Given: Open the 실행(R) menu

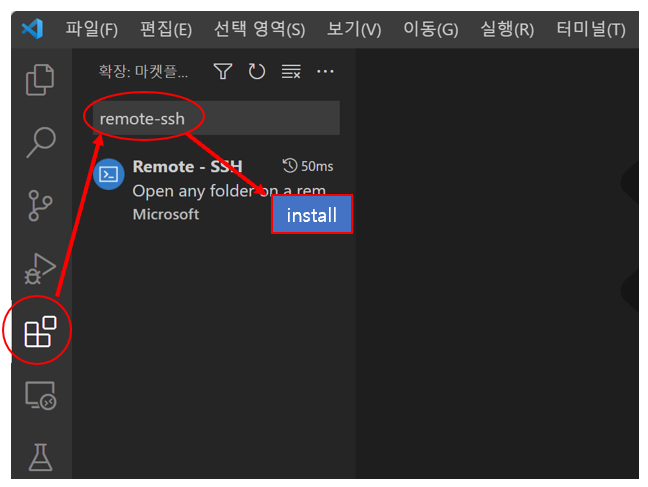Looking at the screenshot, I should [507, 29].
